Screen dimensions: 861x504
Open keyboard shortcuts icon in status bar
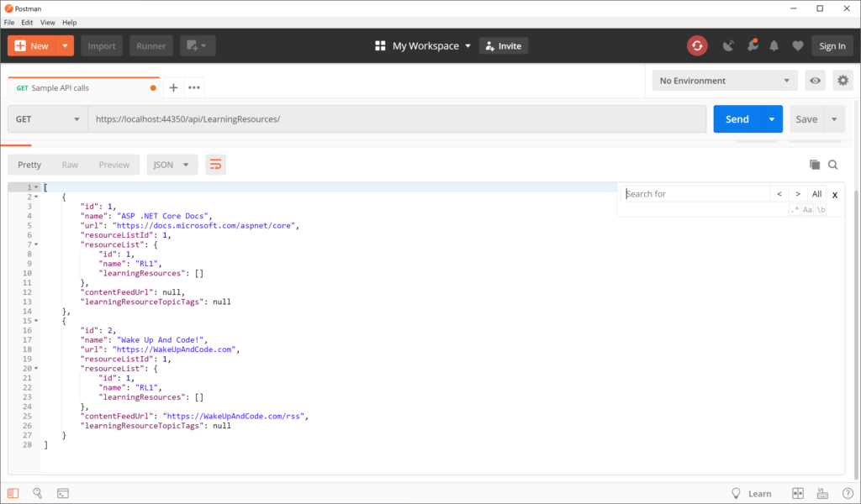pos(822,493)
